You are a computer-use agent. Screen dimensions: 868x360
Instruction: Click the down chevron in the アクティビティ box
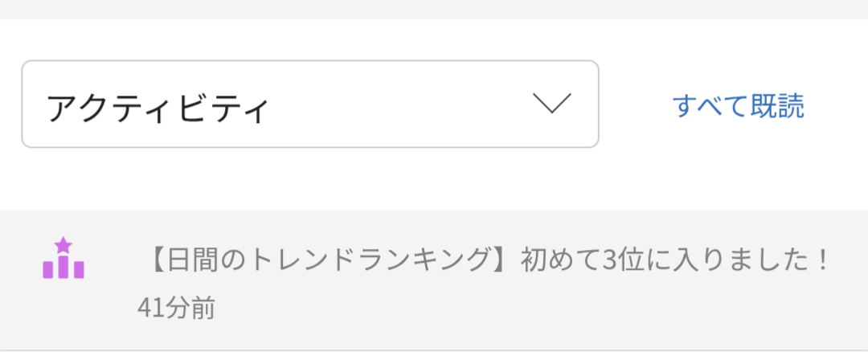tap(551, 104)
